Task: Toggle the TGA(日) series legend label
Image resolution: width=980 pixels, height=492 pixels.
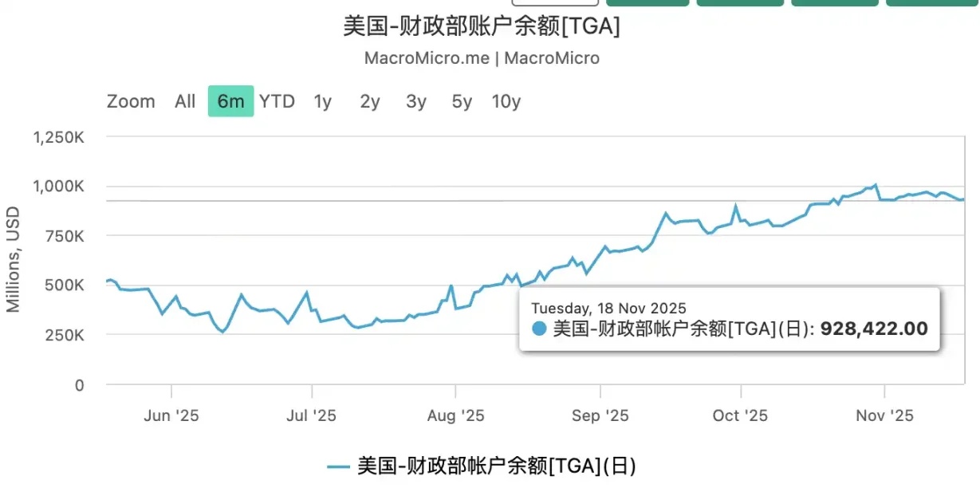Action: coord(496,466)
